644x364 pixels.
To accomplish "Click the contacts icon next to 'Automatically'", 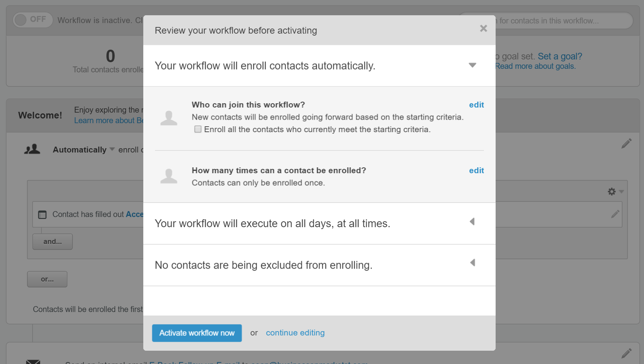I will (x=32, y=149).
